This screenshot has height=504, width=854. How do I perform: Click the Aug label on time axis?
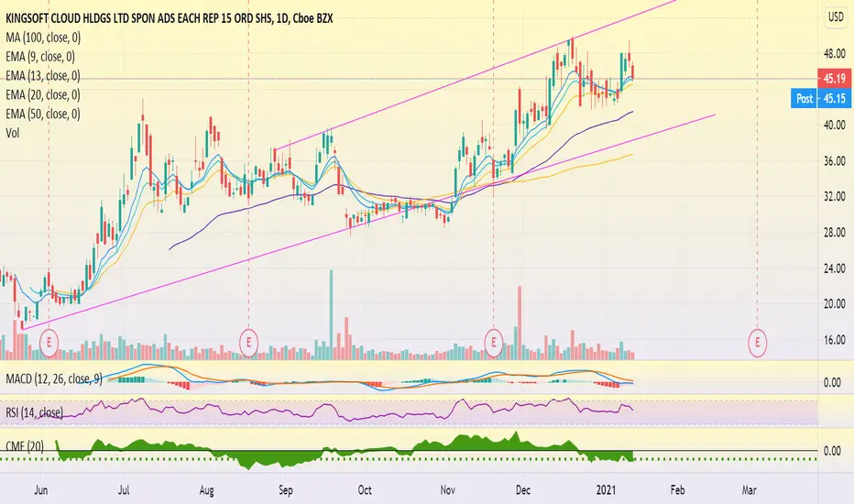tap(206, 490)
